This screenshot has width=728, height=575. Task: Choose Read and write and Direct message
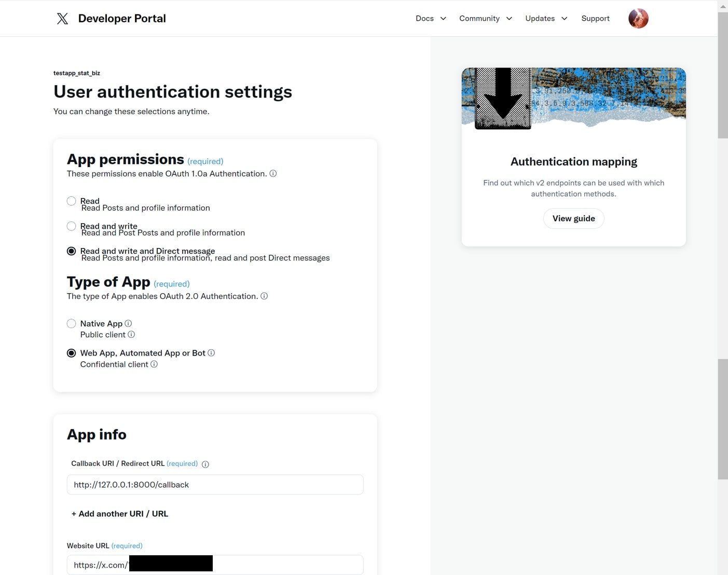click(x=72, y=251)
